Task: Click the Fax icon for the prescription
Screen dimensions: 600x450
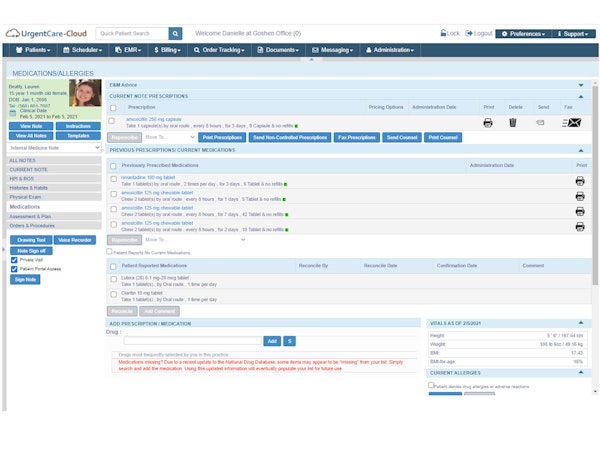Action: pyautogui.click(x=571, y=123)
